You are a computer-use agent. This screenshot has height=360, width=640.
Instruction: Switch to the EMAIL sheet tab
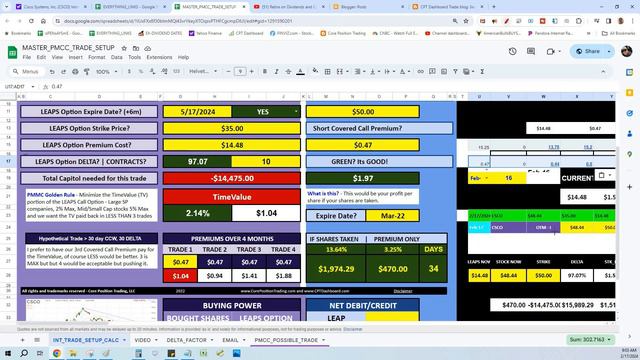(x=230, y=340)
